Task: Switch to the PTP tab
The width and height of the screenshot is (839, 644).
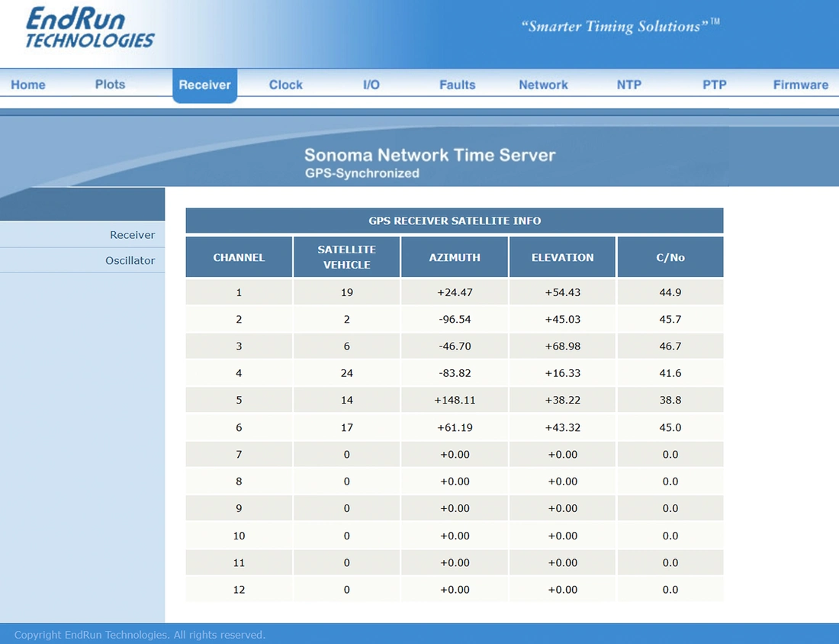Action: [x=715, y=85]
